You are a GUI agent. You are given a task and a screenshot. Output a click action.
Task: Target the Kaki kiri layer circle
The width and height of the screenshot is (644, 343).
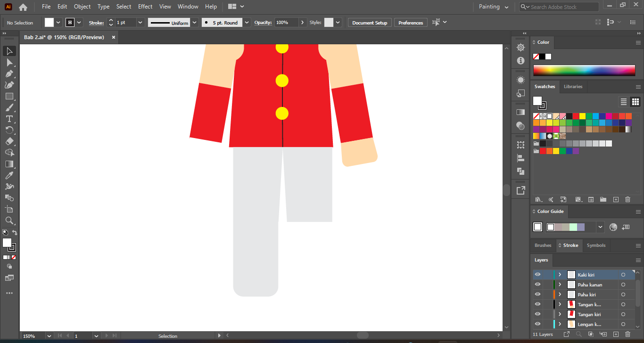623,275
